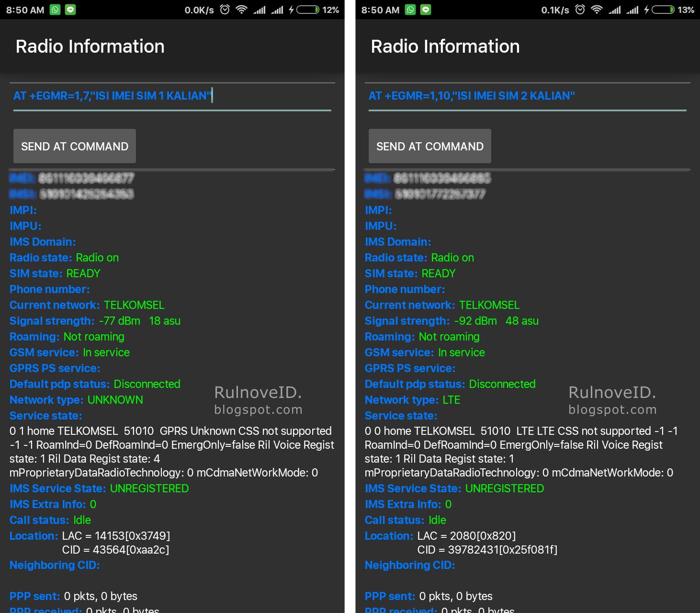Tap alarm clock icon in left status bar
Viewport: 700px width, 613px height.
pyautogui.click(x=225, y=10)
